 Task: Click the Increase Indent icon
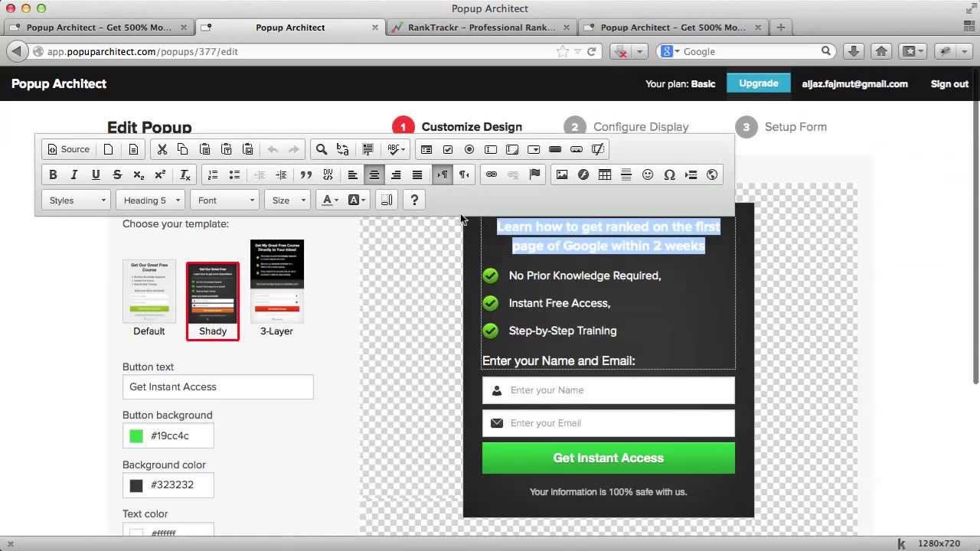click(281, 174)
